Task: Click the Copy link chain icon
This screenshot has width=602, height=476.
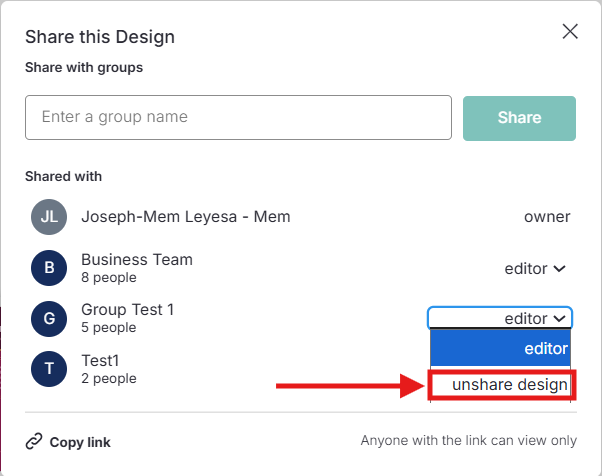Action: (x=34, y=441)
